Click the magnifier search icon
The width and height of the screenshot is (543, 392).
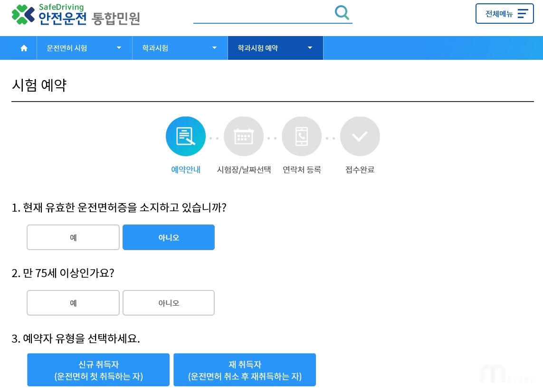342,12
